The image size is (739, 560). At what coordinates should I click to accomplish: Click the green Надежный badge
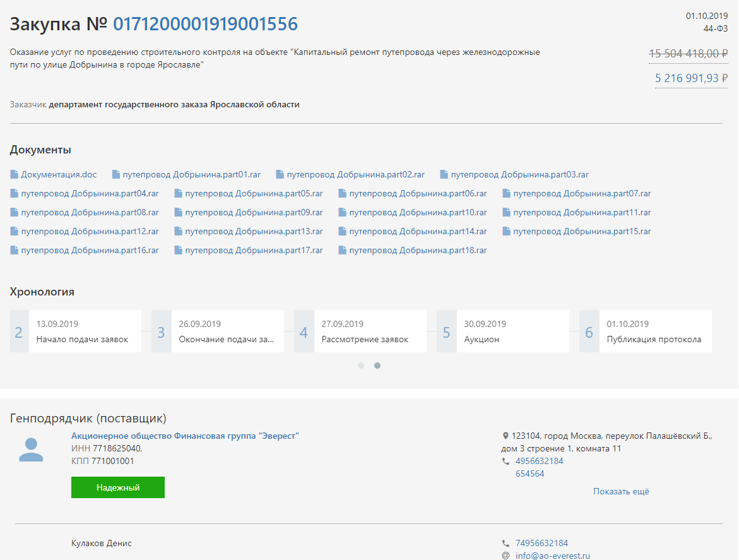118,487
